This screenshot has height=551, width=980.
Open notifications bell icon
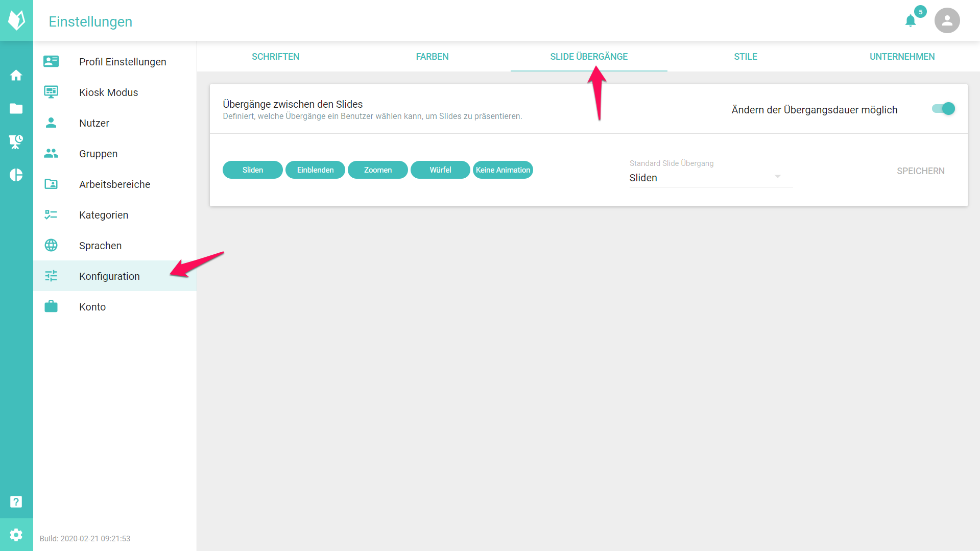(x=910, y=21)
